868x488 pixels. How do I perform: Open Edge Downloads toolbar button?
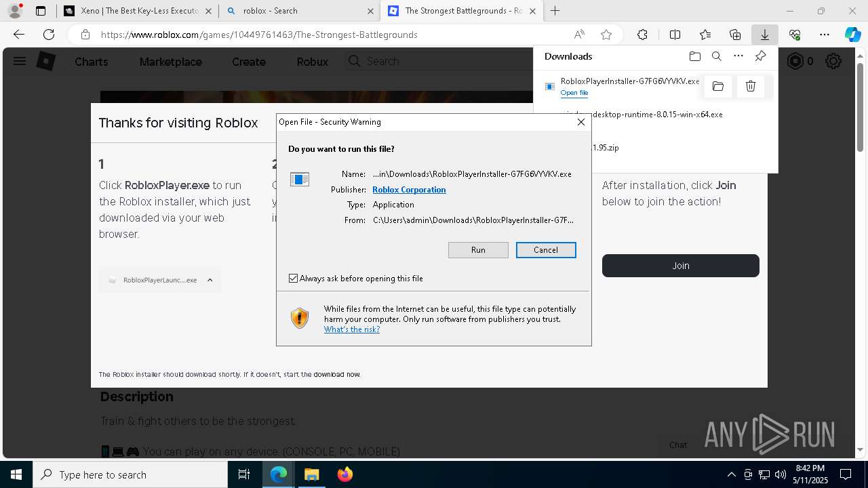(764, 35)
